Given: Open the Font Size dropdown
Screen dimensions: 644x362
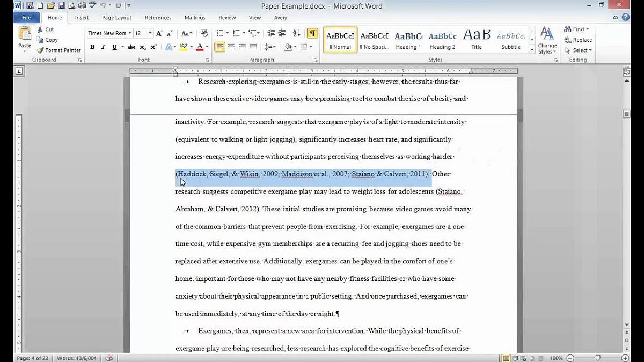Looking at the screenshot, I should click(149, 33).
